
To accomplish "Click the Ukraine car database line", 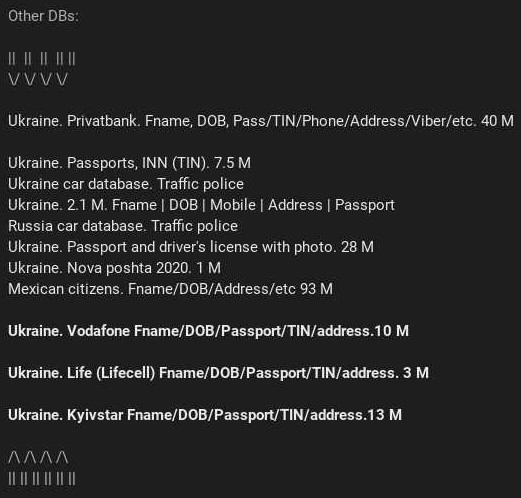I will pos(126,184).
